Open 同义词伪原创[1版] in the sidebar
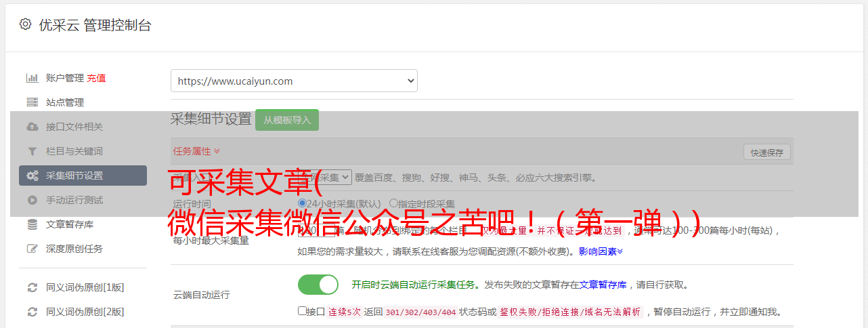This screenshot has height=328, width=868. (x=85, y=287)
